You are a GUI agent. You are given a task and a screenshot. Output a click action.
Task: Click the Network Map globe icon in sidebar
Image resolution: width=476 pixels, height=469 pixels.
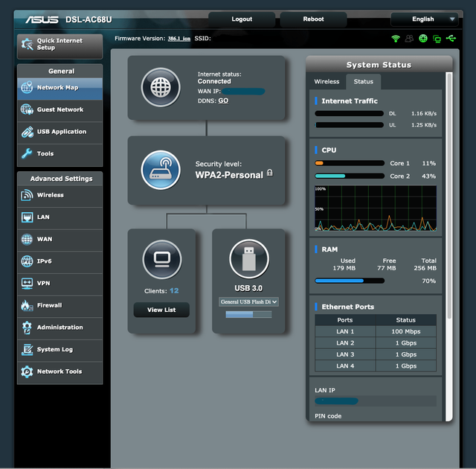(27, 88)
